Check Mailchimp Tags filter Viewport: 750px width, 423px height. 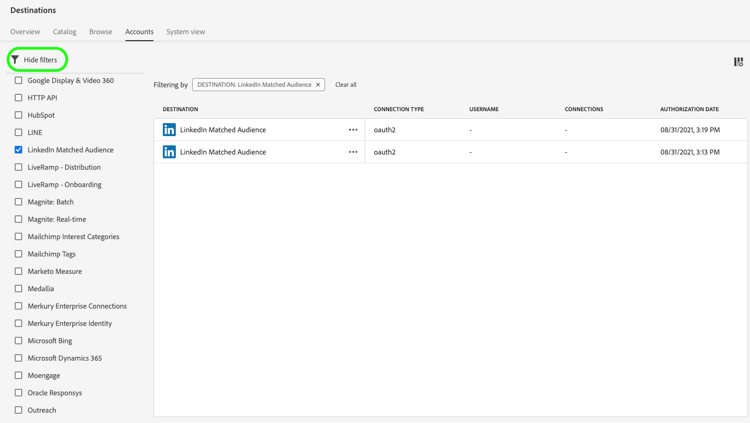pyautogui.click(x=18, y=254)
